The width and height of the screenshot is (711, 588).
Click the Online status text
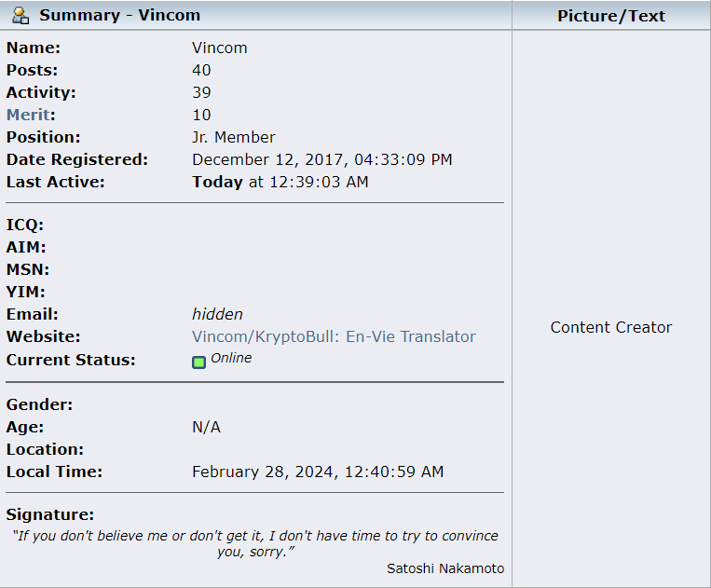(231, 358)
